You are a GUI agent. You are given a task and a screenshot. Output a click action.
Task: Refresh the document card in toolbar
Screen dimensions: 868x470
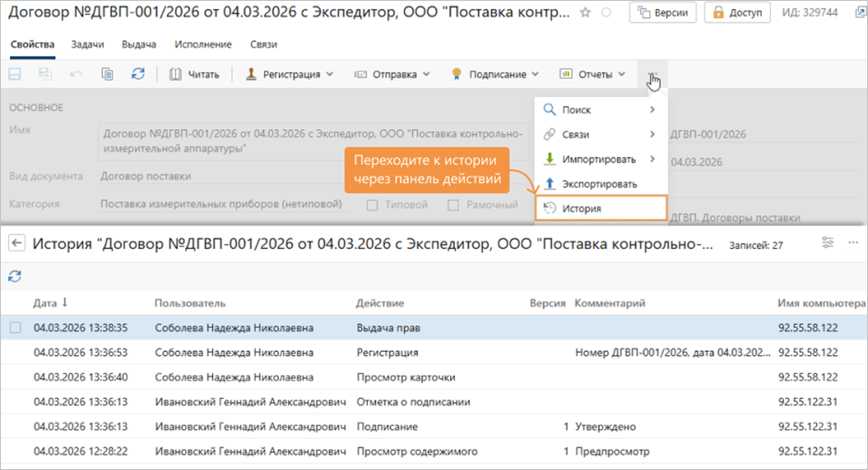(138, 74)
